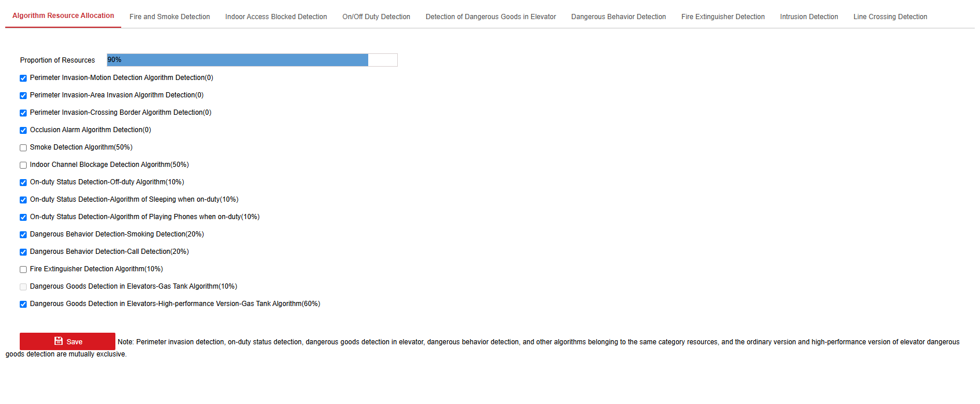Enable Fire Extinguisher Detection Algorithm checkbox

23,270
